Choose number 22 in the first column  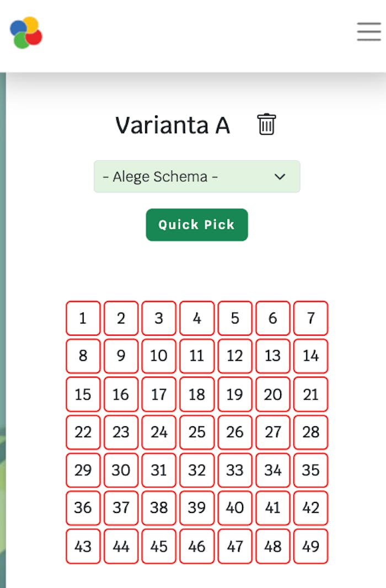83,432
